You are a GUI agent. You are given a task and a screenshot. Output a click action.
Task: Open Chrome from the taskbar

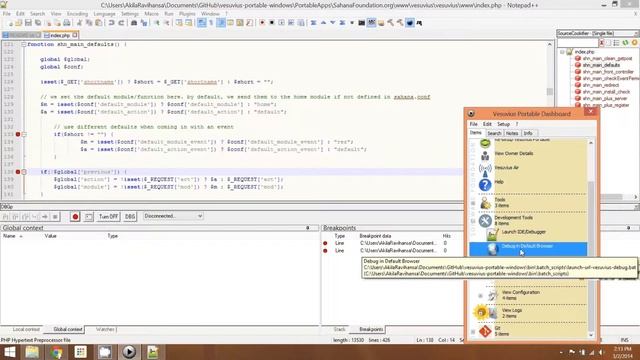tap(56, 352)
